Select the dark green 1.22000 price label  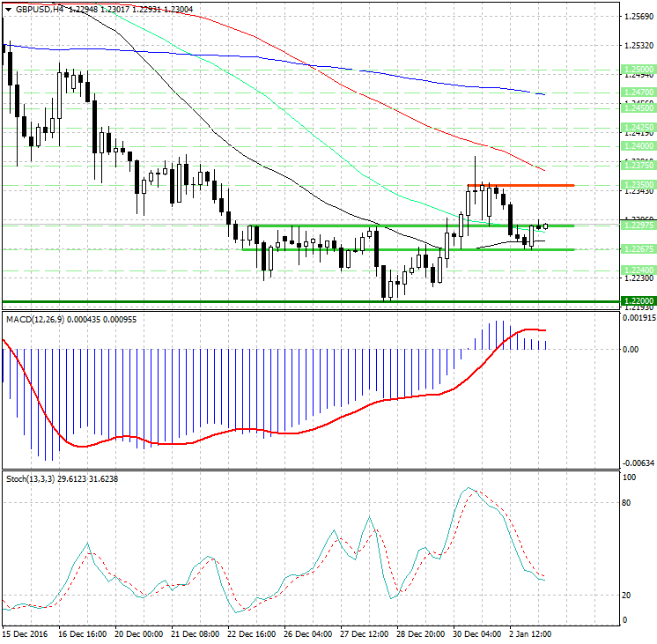(x=637, y=301)
